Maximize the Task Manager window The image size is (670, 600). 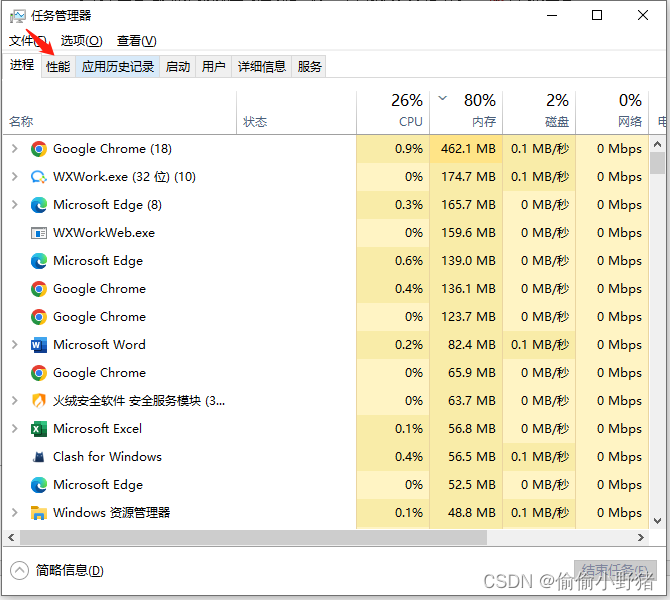597,15
